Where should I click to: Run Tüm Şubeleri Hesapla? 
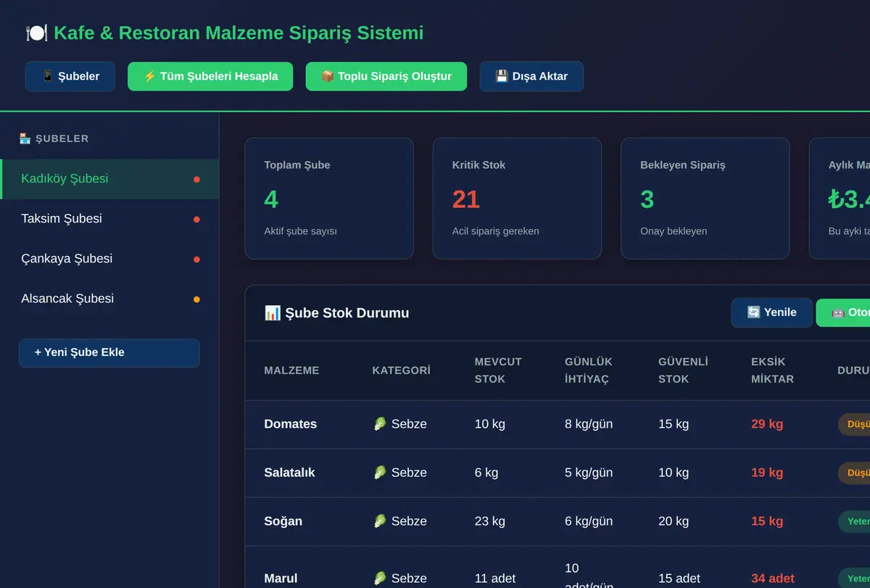(x=210, y=76)
